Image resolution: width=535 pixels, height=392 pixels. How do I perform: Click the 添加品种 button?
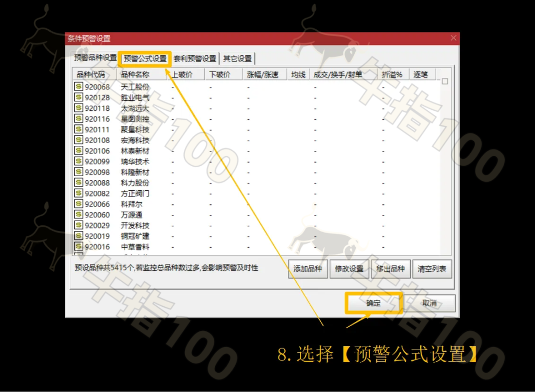(308, 269)
